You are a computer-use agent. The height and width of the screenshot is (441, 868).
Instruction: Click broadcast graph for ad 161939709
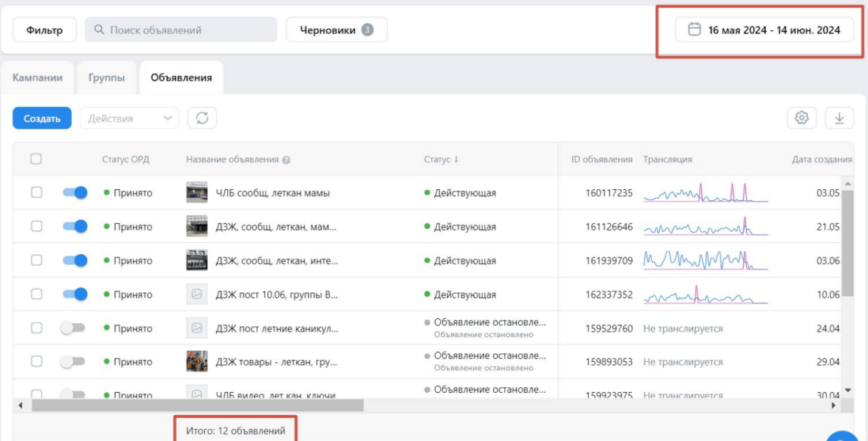point(705,261)
